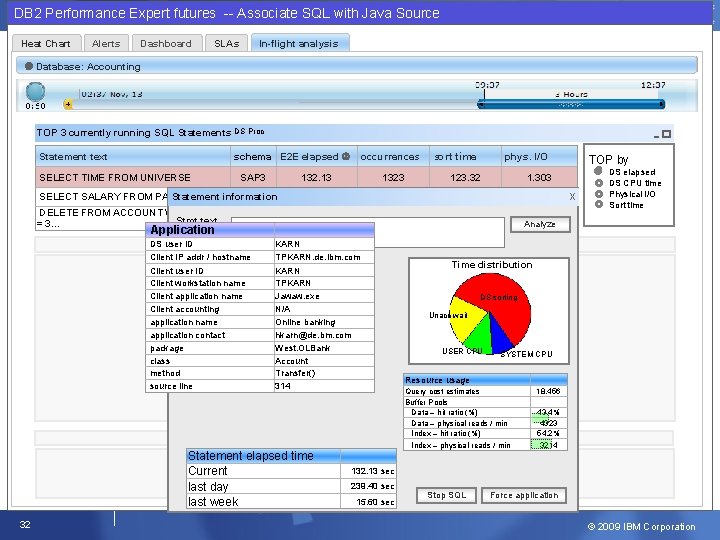Sort by sort time column header
720x540 pixels.
(x=465, y=157)
